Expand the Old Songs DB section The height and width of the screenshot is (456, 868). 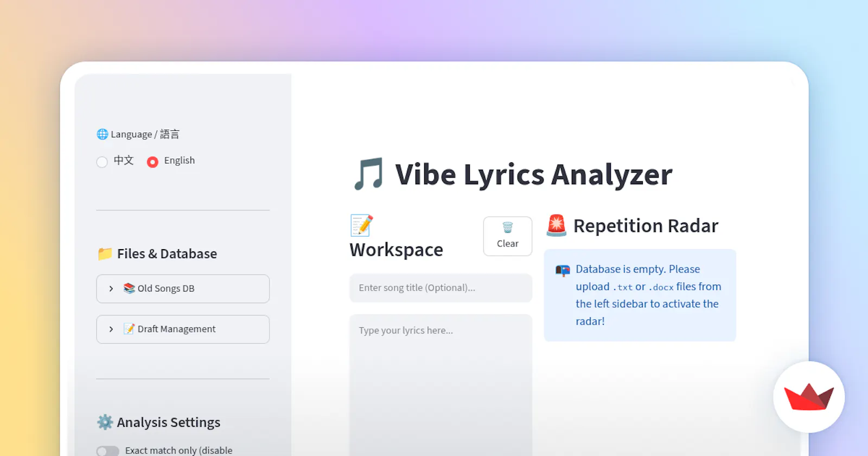(x=183, y=289)
